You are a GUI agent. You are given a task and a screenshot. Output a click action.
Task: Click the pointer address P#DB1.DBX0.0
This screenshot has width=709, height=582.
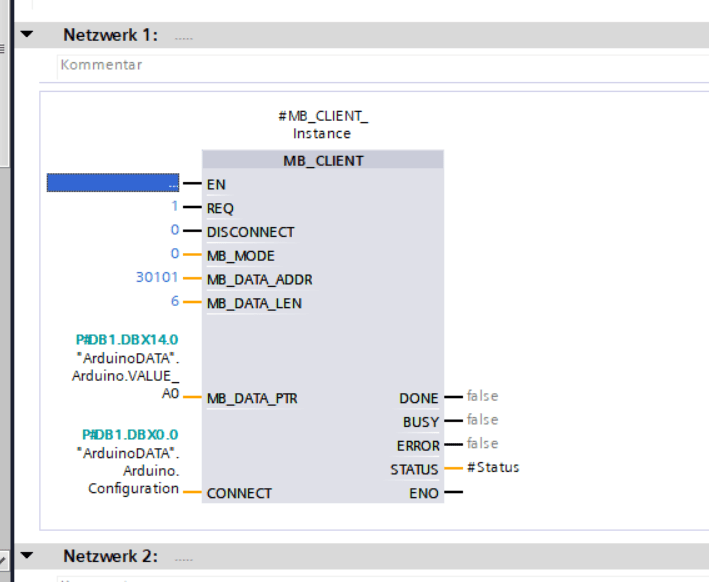coord(129,434)
